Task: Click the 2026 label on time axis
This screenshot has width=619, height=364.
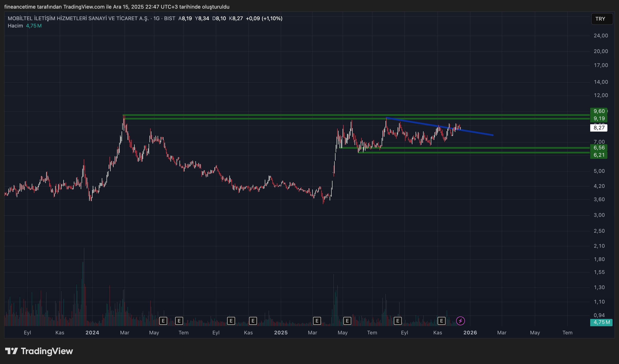Action: [x=470, y=333]
